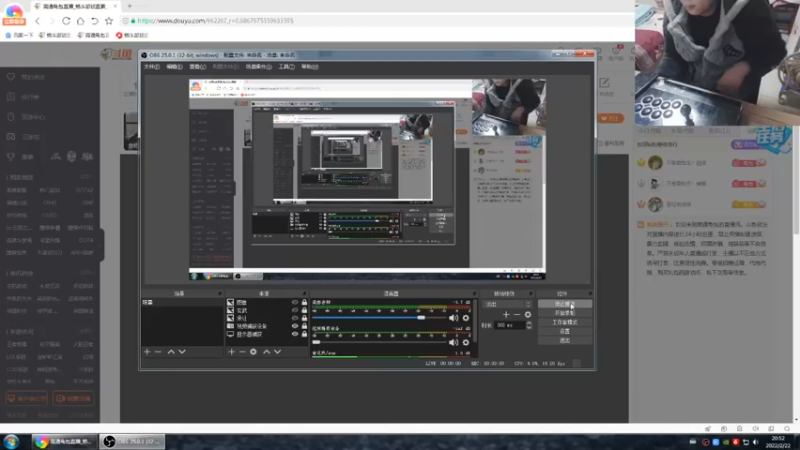The image size is (800, 450).
Task: Open 桌面音频 channel settings gear
Action: pos(466,318)
